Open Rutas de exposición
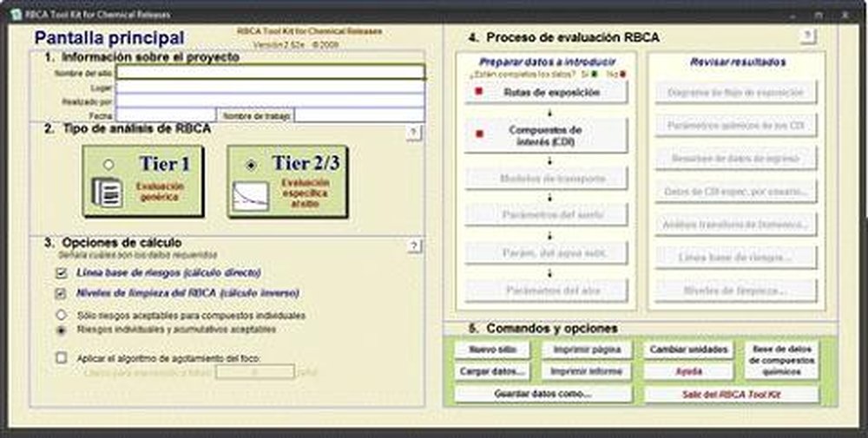The width and height of the screenshot is (868, 438). coord(546,92)
